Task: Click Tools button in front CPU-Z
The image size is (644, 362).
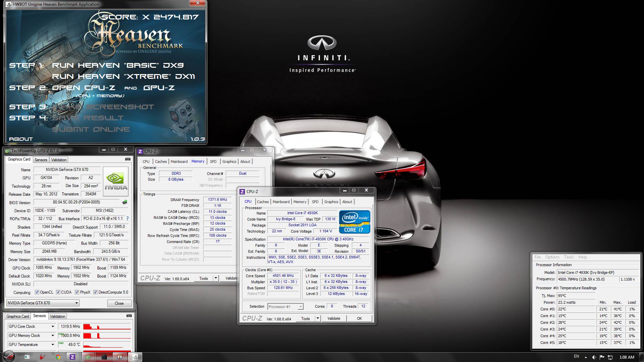Action: (x=306, y=318)
